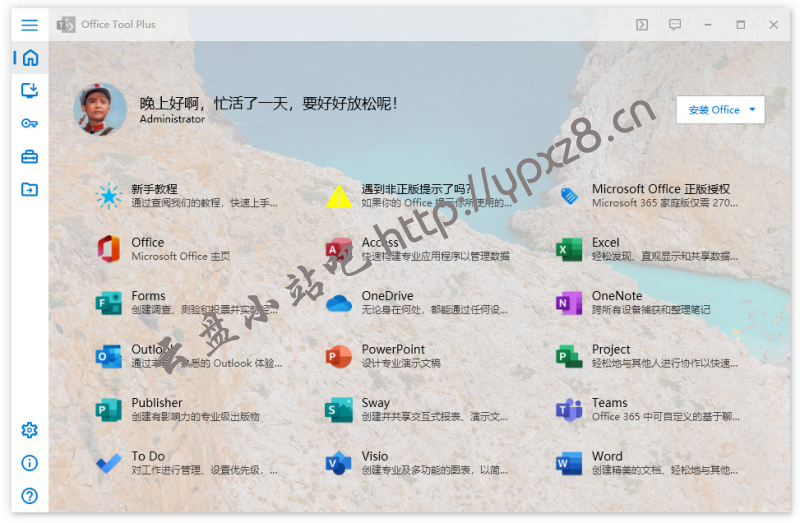The height and width of the screenshot is (523, 800).
Task: Launch the Access app icon
Action: (x=339, y=250)
